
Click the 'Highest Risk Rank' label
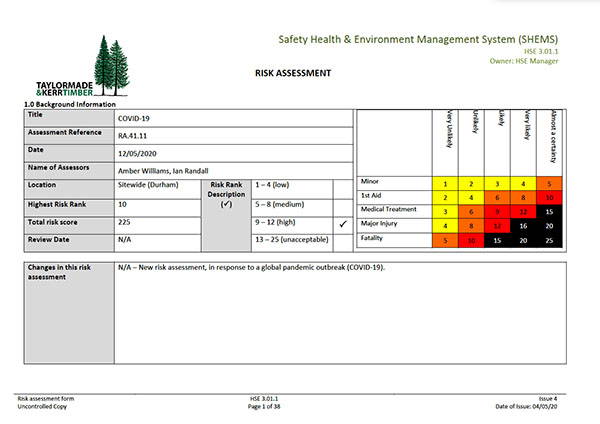tap(57, 204)
